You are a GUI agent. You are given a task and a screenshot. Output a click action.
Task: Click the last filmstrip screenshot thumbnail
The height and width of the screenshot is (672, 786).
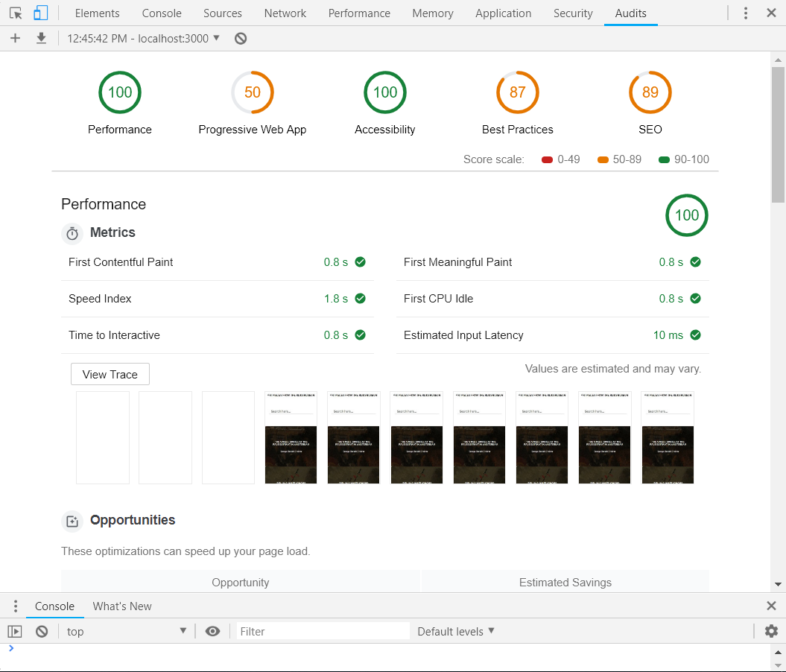(x=668, y=437)
